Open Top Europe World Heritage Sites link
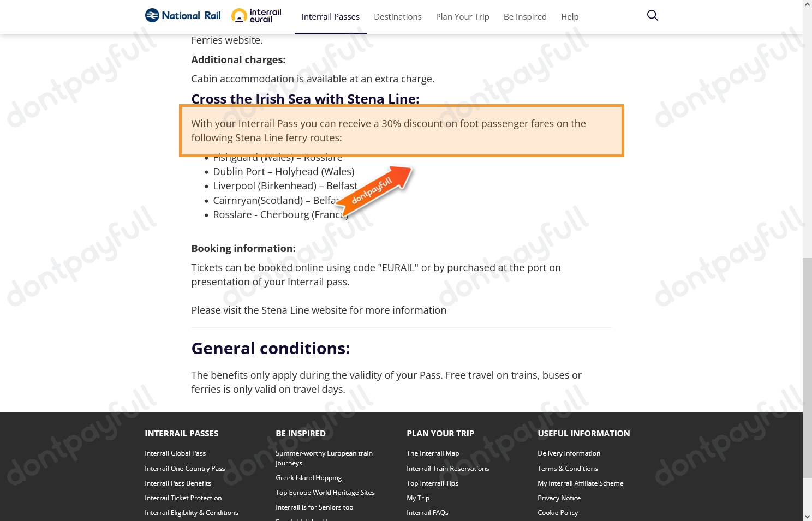 click(x=325, y=493)
